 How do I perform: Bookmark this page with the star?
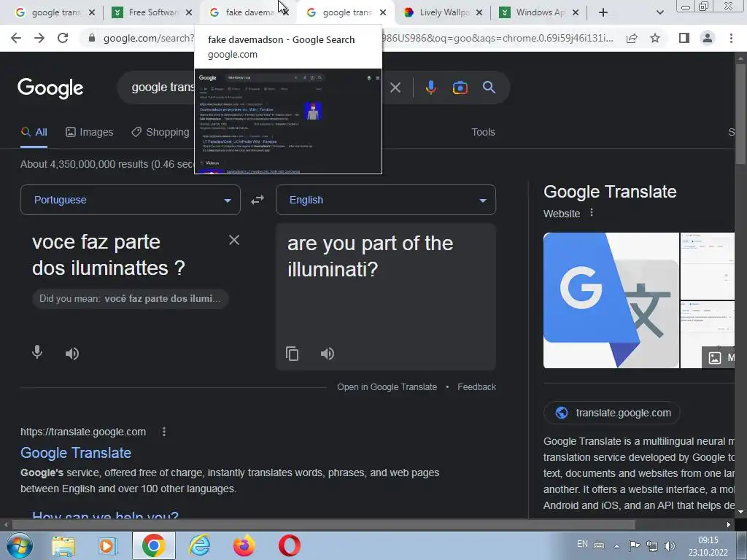coord(655,38)
